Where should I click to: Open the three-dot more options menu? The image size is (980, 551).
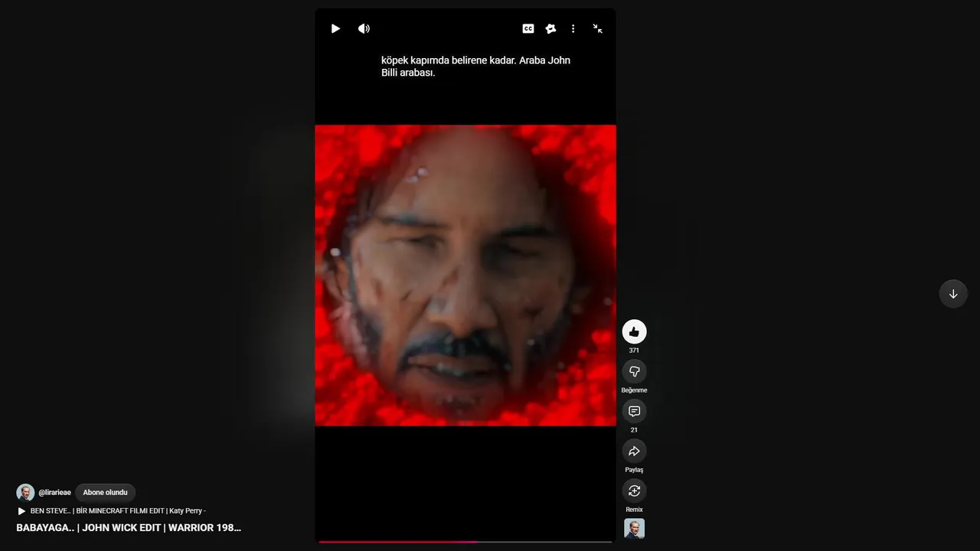(x=573, y=28)
